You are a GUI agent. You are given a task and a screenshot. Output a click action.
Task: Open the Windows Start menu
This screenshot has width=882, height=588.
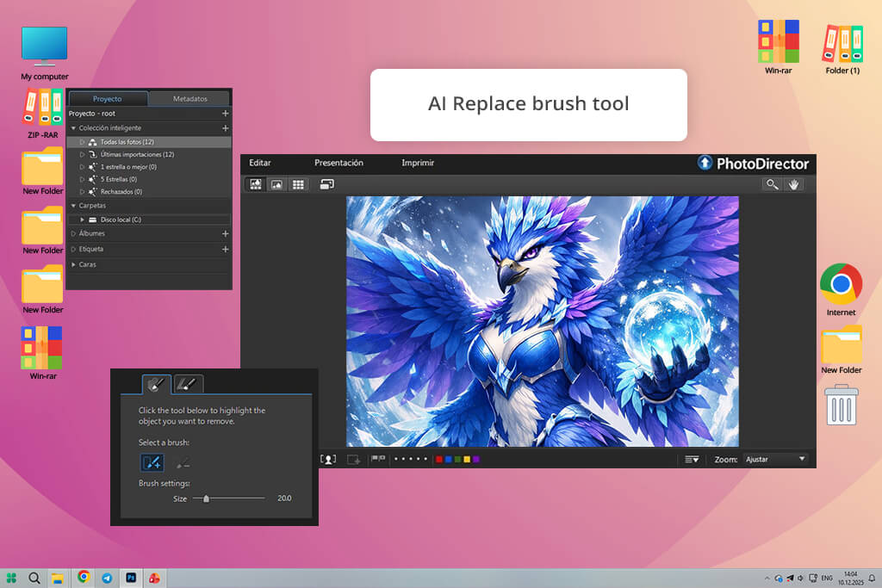coord(11,578)
